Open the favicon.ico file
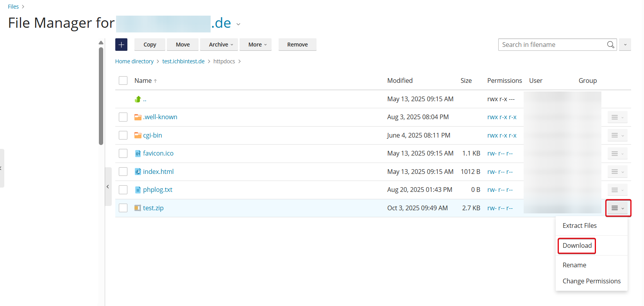644x306 pixels. (x=158, y=153)
